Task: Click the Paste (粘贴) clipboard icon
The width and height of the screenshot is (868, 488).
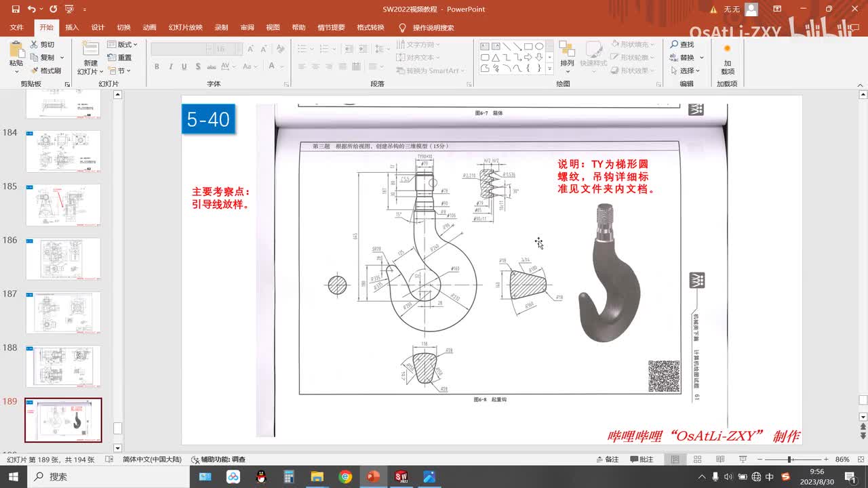Action: 16,49
